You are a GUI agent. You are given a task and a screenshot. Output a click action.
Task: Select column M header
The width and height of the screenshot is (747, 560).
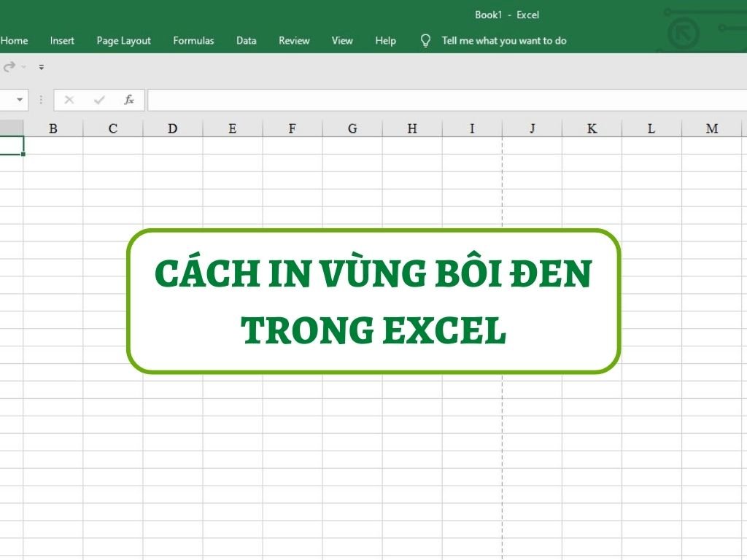point(712,128)
